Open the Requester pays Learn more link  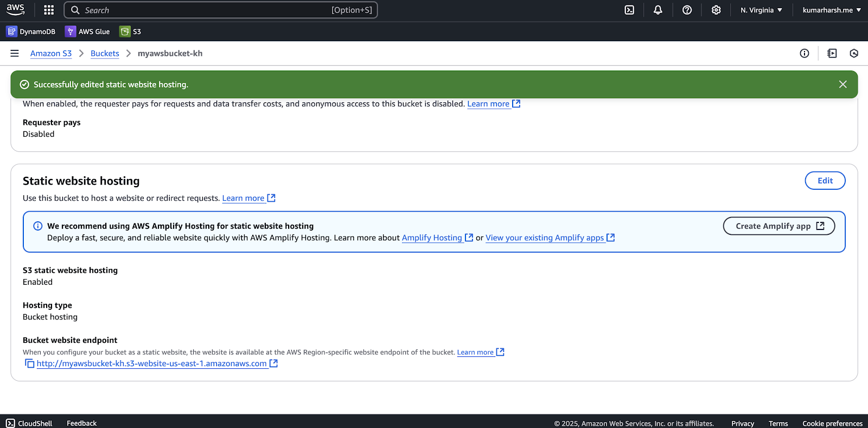click(488, 104)
